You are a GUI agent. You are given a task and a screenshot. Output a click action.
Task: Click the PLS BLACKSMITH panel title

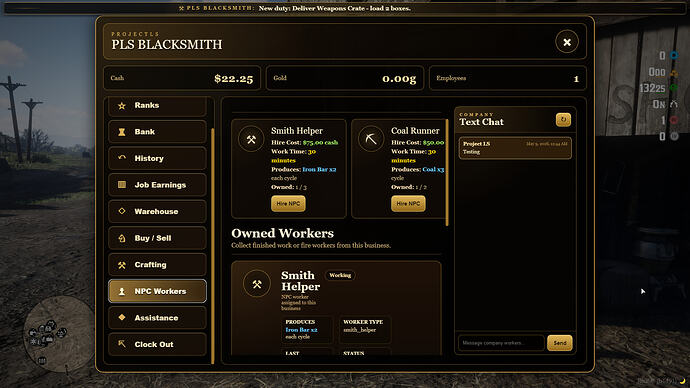[167, 44]
